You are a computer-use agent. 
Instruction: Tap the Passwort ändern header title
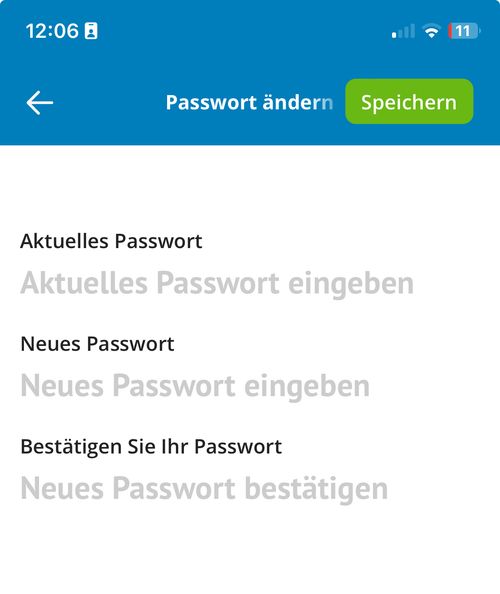point(249,102)
